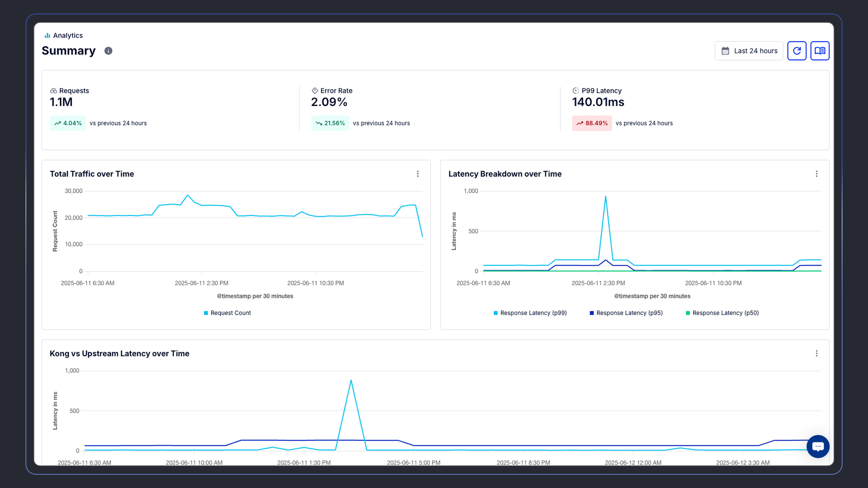Click the Error Rate diamond icon
Viewport: 868px width, 488px height.
[x=315, y=90]
